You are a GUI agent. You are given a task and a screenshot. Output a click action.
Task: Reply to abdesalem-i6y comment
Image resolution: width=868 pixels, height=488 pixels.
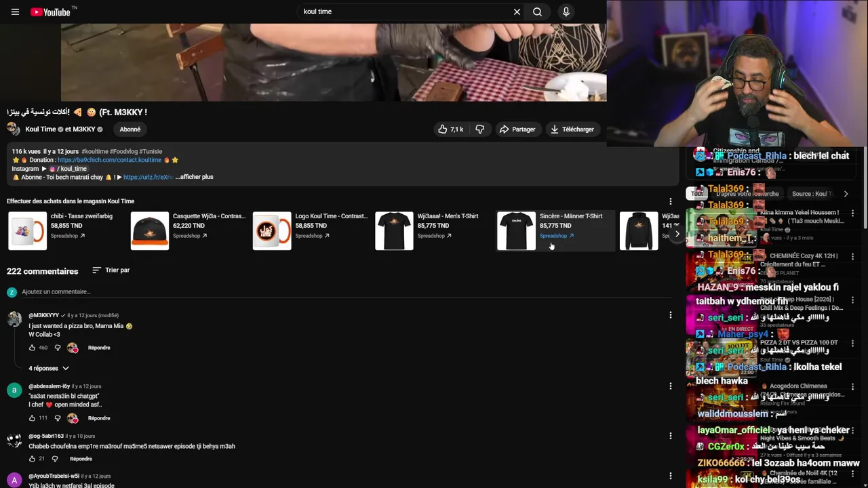(99, 418)
